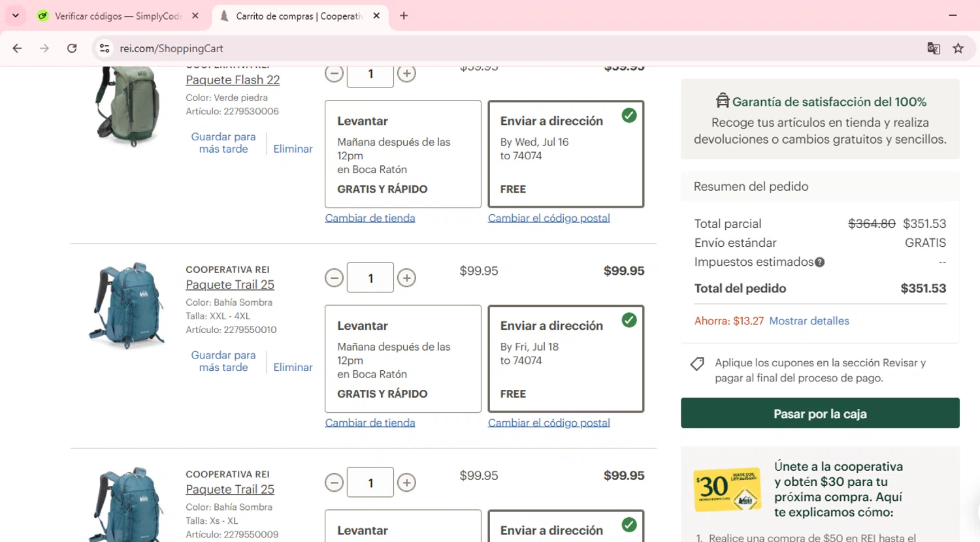Click the Total del pedido $351.53 amount
The image size is (980, 542).
pos(923,288)
